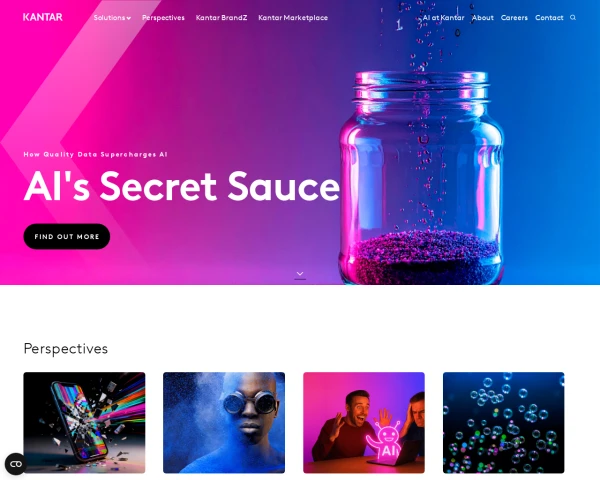Click the Kantar logo
The width and height of the screenshot is (600, 480).
42,17
